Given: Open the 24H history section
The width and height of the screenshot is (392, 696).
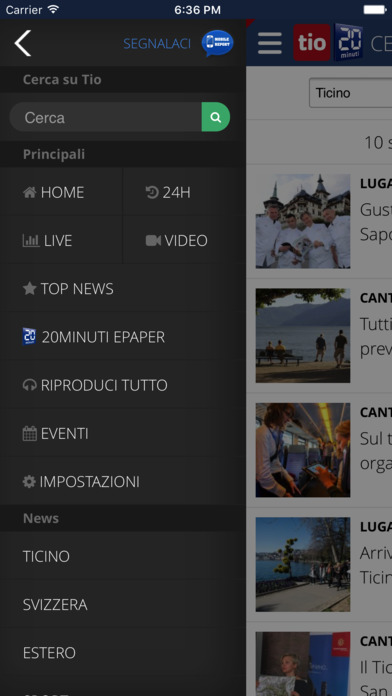Looking at the screenshot, I should (x=184, y=192).
